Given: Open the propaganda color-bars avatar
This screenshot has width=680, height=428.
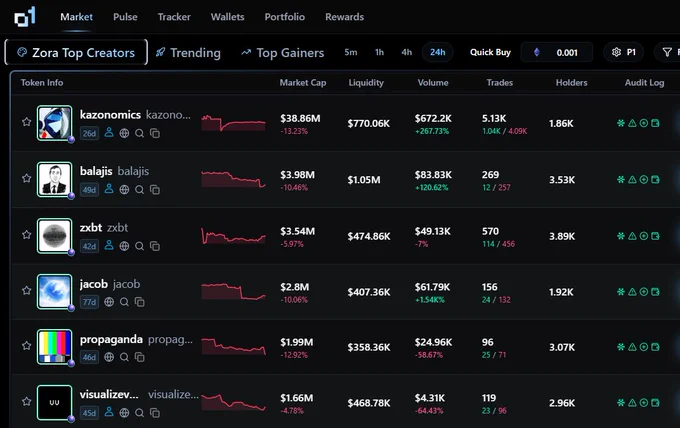Looking at the screenshot, I should click(55, 346).
